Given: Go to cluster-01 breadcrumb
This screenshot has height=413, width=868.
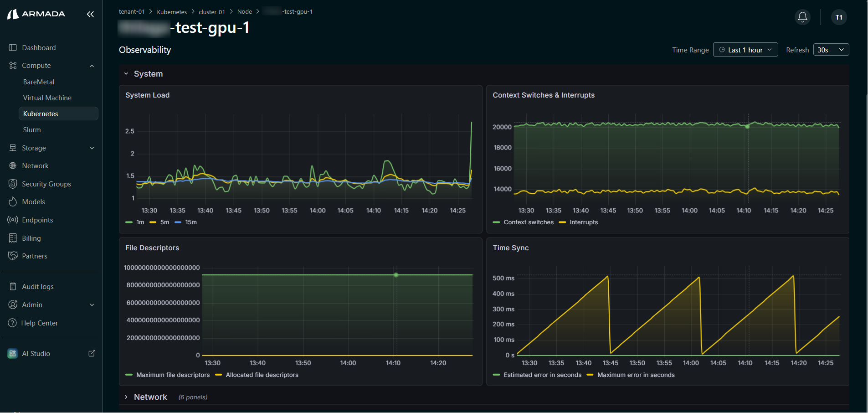Looking at the screenshot, I should pyautogui.click(x=212, y=11).
